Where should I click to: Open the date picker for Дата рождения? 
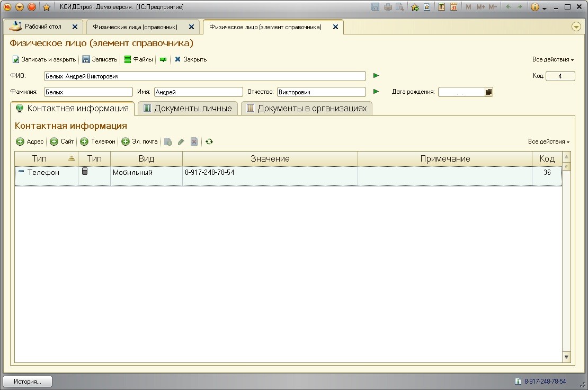(x=488, y=92)
